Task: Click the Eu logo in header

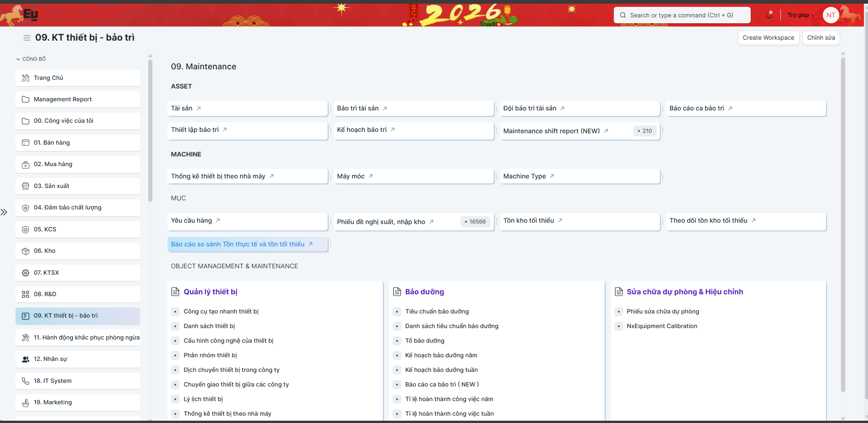Action: coord(31,15)
